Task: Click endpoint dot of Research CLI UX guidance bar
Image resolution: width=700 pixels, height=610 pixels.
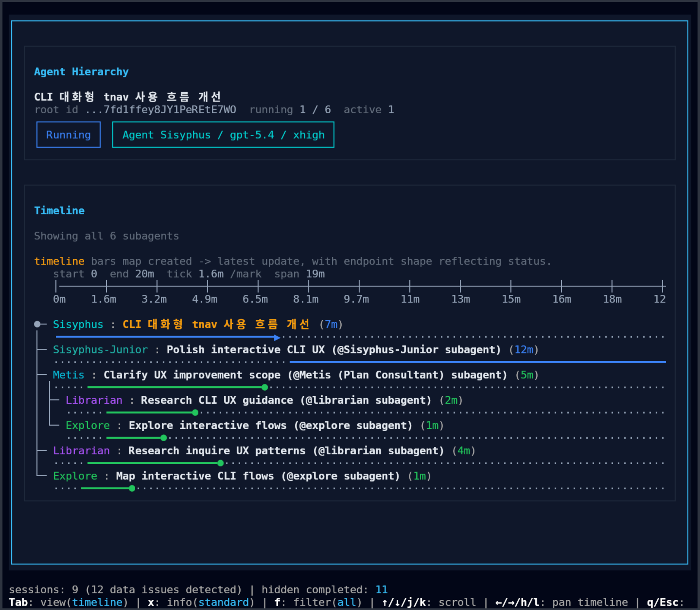Action: click(x=195, y=412)
